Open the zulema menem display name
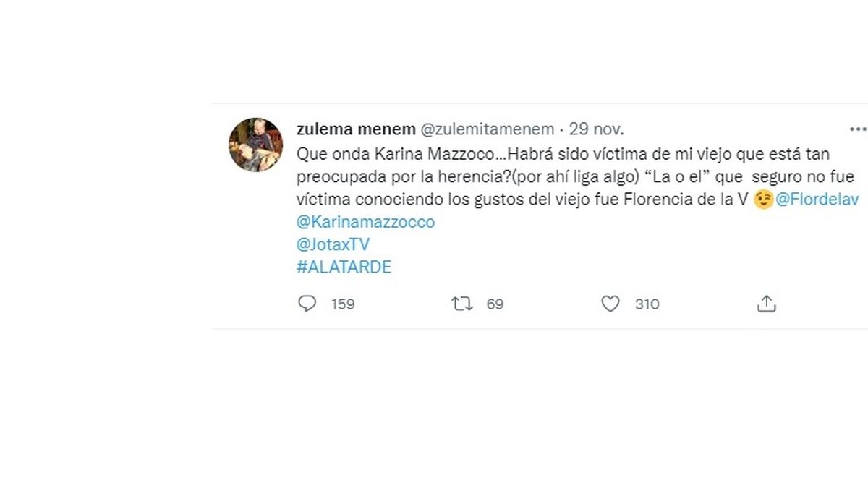Screen dimensions: 868x488 click(x=356, y=129)
